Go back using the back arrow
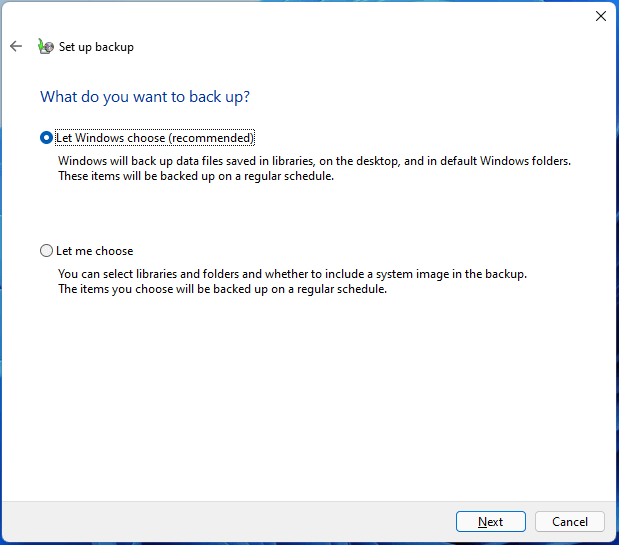 point(16,46)
